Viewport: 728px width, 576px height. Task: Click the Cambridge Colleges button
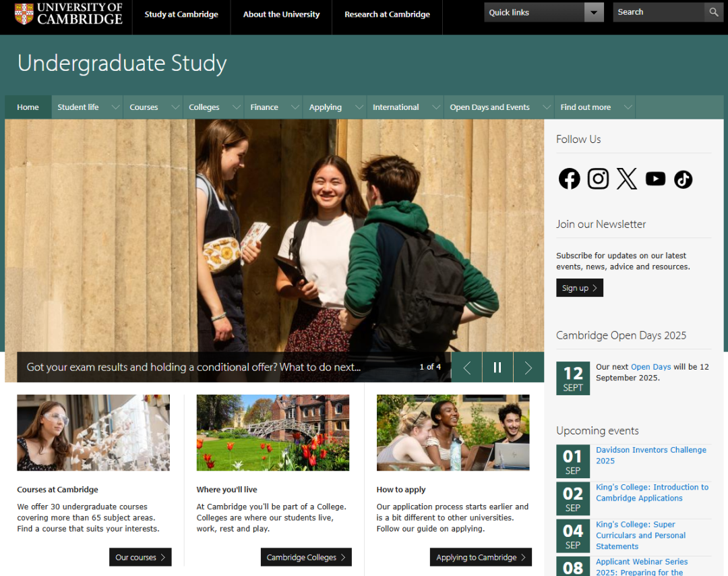306,557
